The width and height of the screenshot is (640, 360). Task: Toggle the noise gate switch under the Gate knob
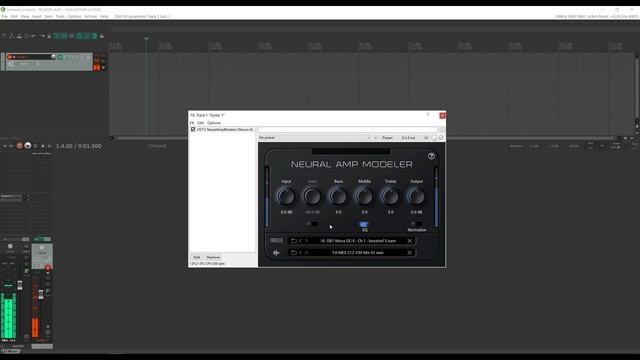312,224
